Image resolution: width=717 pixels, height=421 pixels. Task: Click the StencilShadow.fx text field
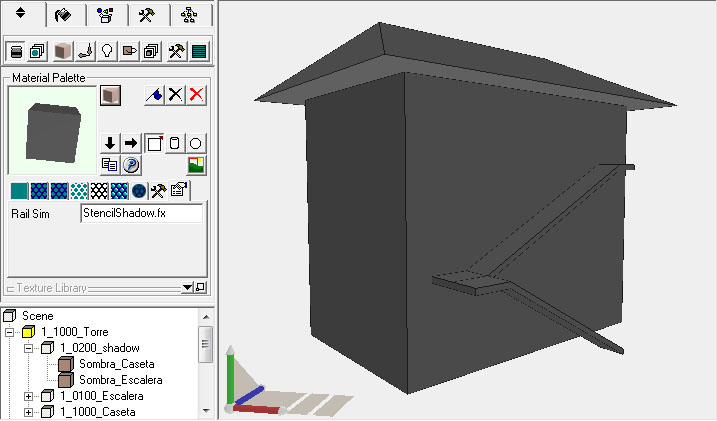pos(141,213)
